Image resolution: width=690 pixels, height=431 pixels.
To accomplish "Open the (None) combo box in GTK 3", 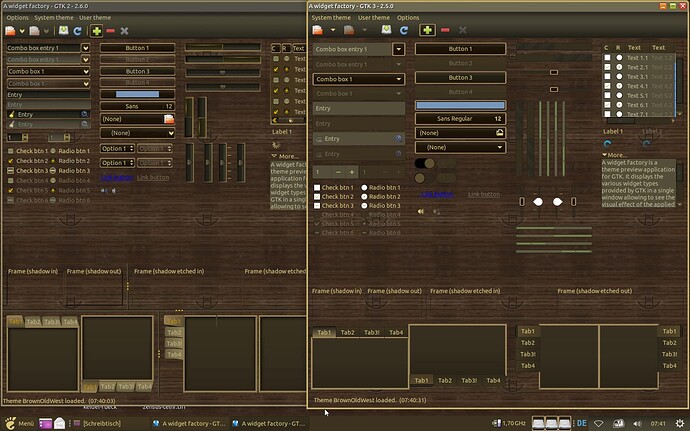I will [x=460, y=147].
